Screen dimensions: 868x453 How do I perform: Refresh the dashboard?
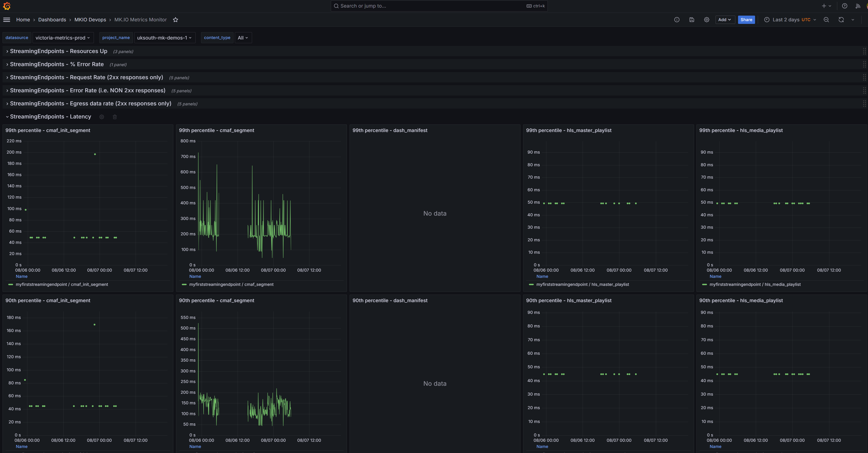(841, 20)
